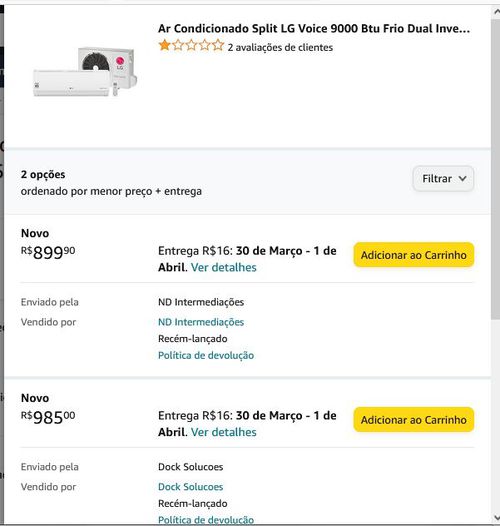Click the R$899,90 price
The height and width of the screenshot is (526, 500).
48,252
